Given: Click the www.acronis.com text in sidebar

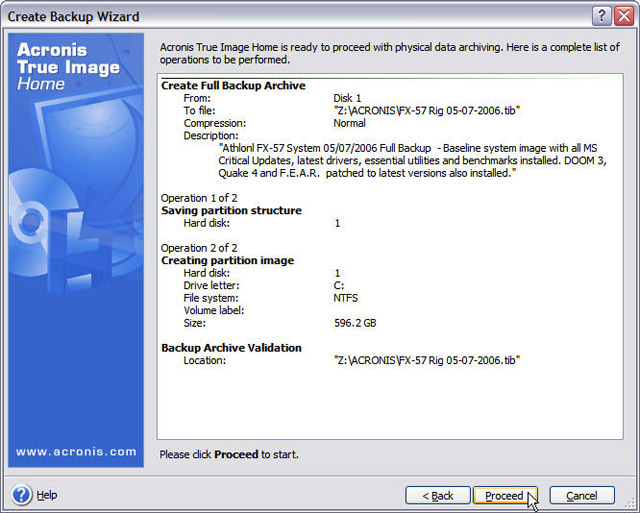Looking at the screenshot, I should 76,451.
